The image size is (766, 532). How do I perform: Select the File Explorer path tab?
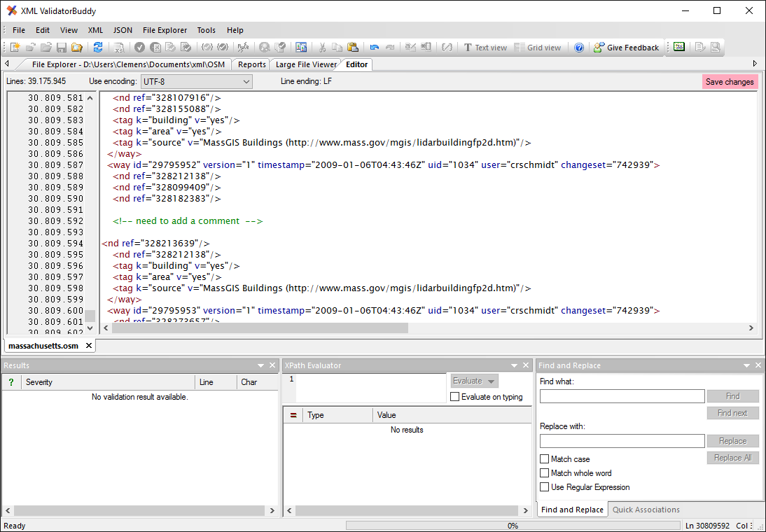(128, 64)
